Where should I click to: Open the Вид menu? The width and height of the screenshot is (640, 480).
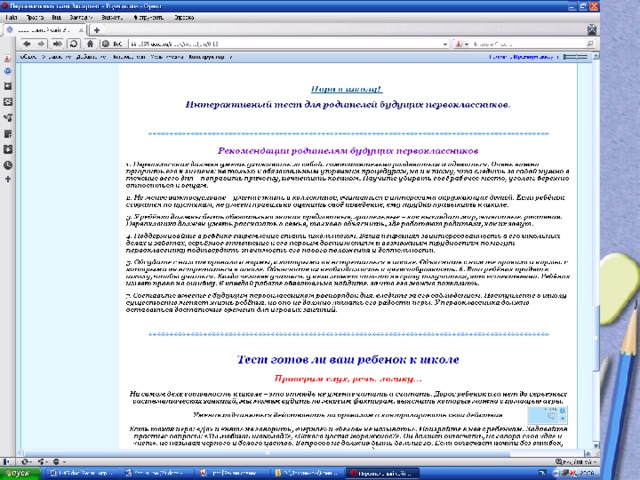point(56,18)
